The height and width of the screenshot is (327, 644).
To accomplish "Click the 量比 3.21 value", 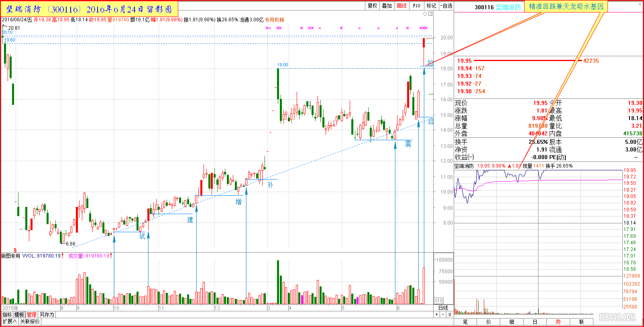I will tap(636, 126).
